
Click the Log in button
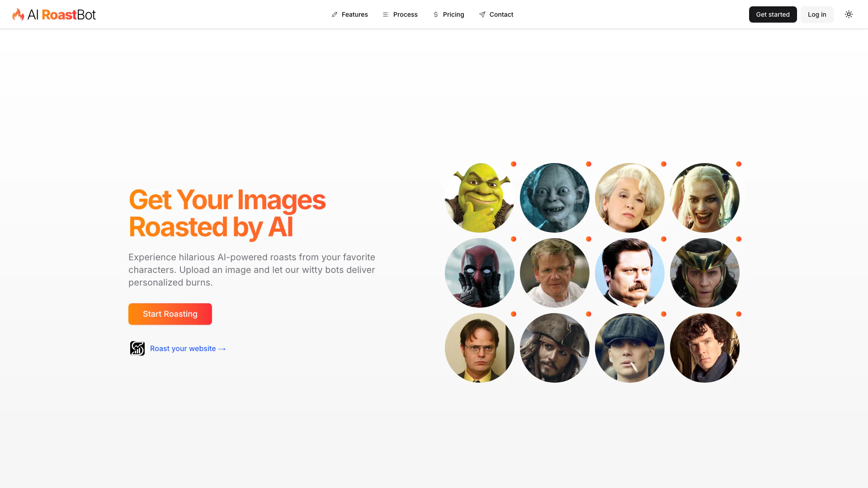point(817,14)
